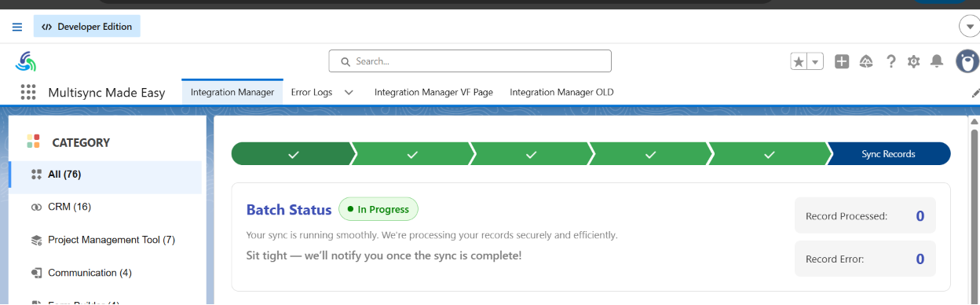Viewport: 980px width, 305px height.
Task: Open the Setup gear icon
Action: 913,61
